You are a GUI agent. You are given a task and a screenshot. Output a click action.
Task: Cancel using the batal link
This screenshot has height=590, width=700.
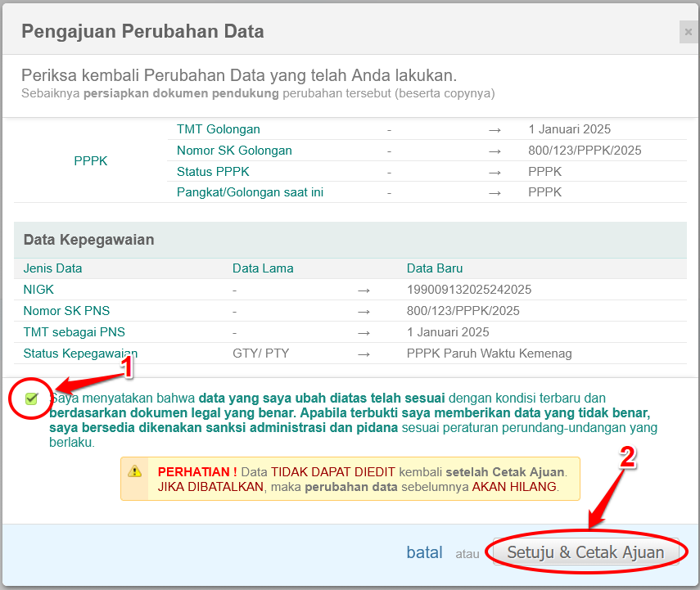tap(424, 552)
